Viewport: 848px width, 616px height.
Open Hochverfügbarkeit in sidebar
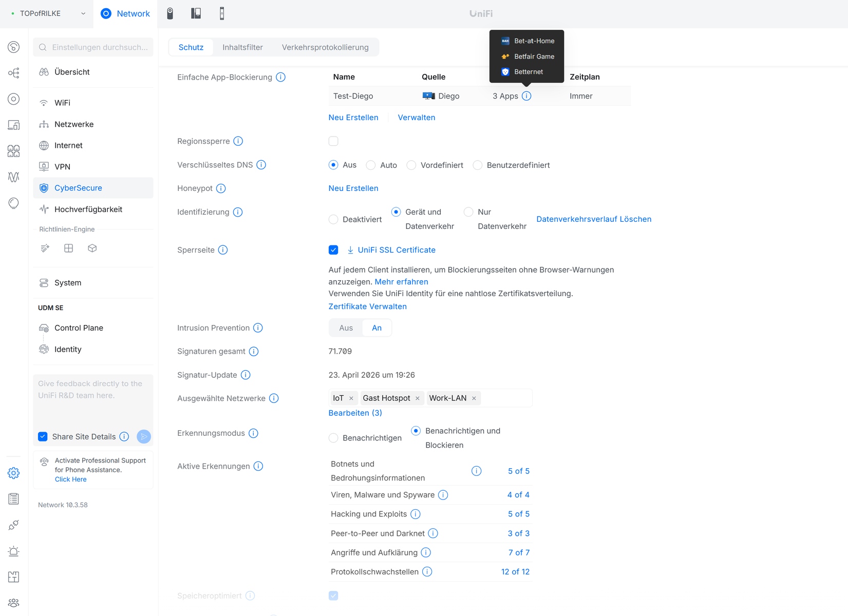[x=93, y=209]
